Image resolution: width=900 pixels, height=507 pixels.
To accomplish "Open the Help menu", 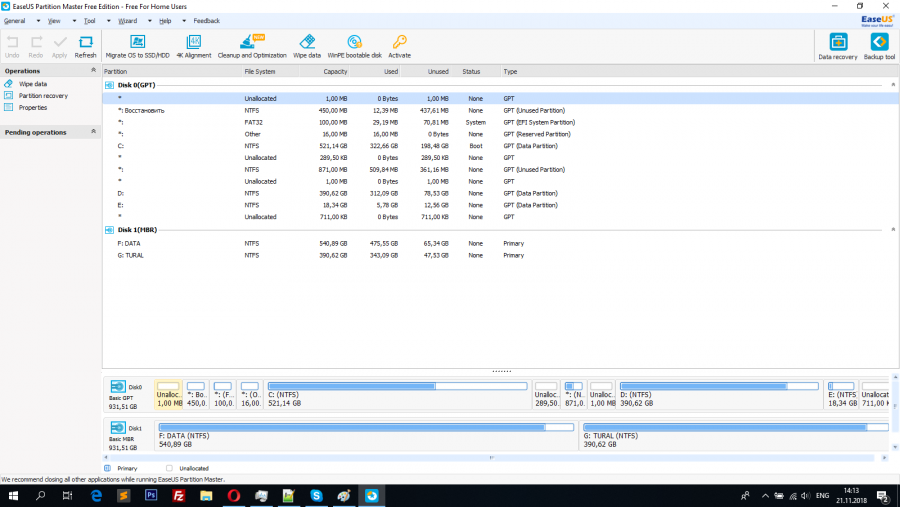I will (x=165, y=21).
